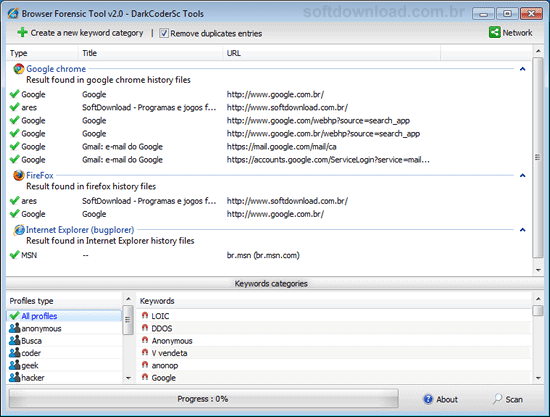Viewport: 550px width, 417px height.
Task: Click the results list vertical scrollbar thumb
Action: click(537, 157)
